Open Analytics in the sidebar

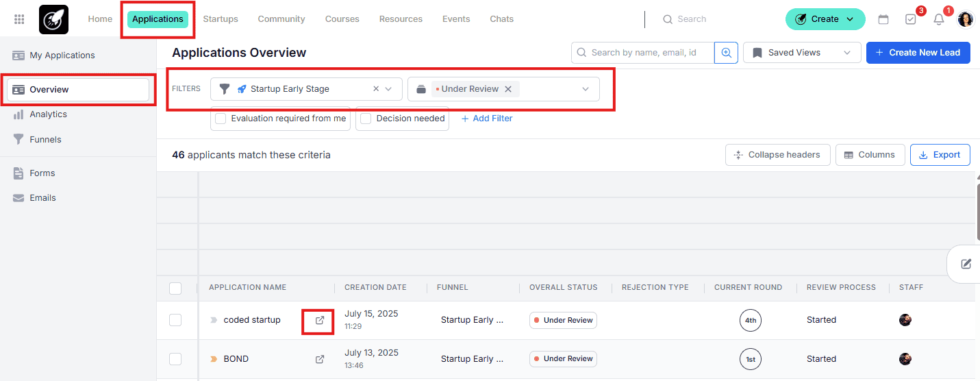click(48, 114)
